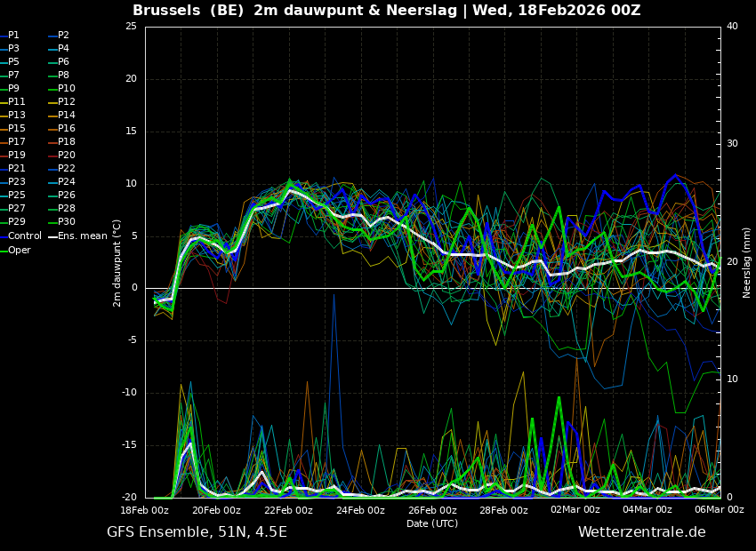The height and width of the screenshot is (551, 756).
Task: Select the Ens. mean legend entry
Action: 78,236
